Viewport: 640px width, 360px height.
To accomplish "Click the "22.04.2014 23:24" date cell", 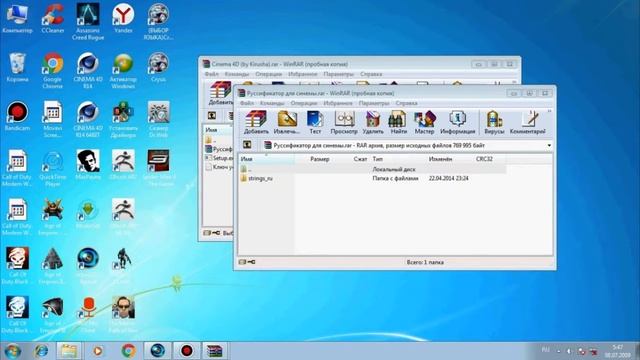I will coord(449,178).
